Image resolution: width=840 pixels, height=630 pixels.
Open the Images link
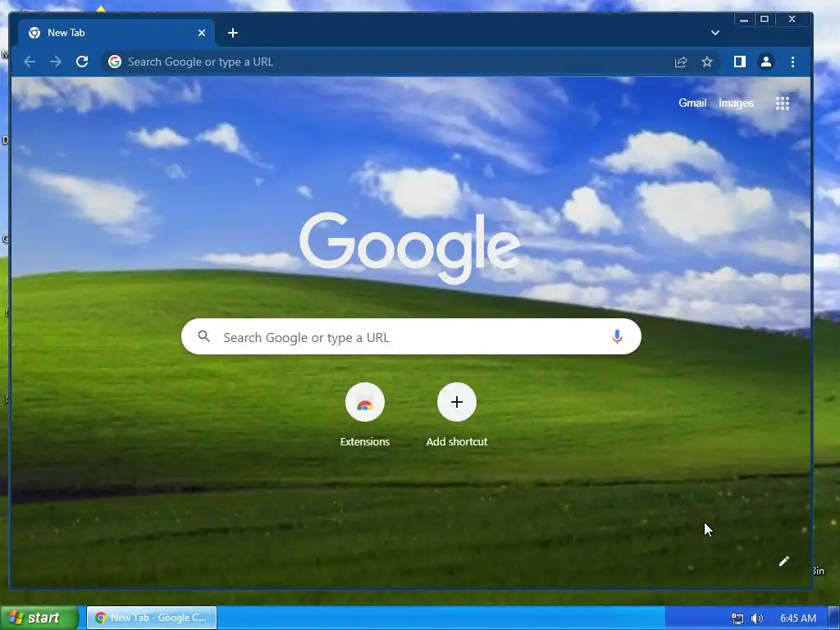pyautogui.click(x=736, y=103)
